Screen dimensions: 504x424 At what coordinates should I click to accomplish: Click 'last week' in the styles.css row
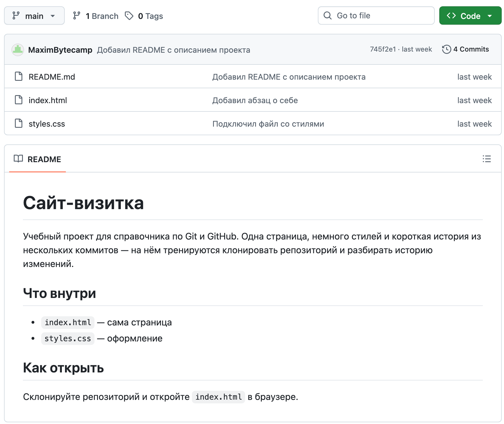[x=475, y=124]
